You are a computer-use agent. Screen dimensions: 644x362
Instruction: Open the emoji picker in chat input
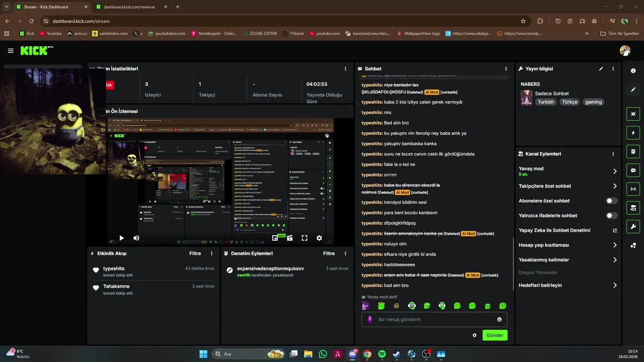(499, 319)
